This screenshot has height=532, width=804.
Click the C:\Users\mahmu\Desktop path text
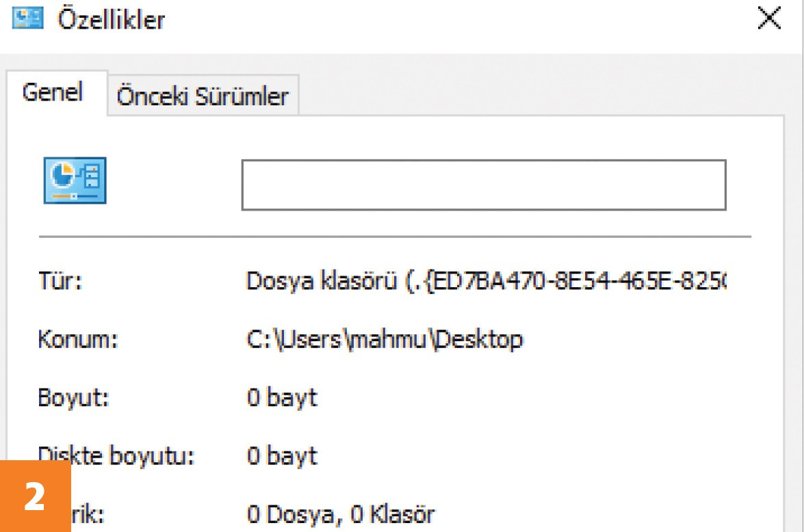click(x=385, y=339)
